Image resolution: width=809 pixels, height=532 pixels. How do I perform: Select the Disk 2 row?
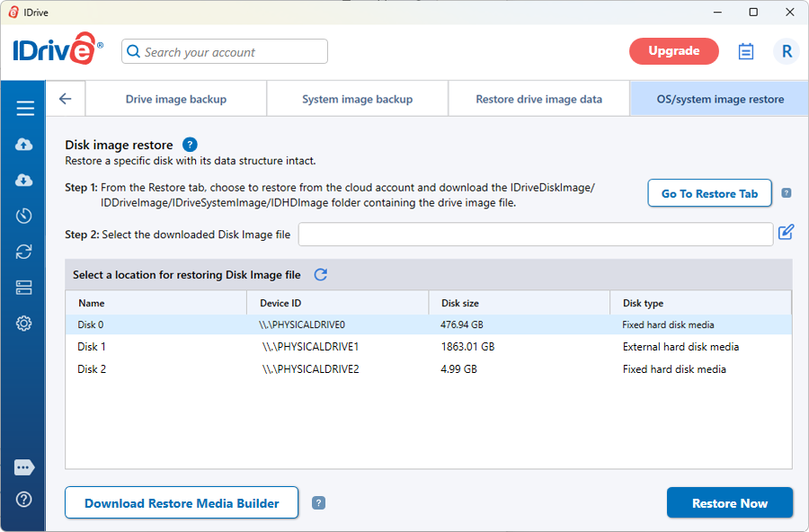(x=429, y=369)
